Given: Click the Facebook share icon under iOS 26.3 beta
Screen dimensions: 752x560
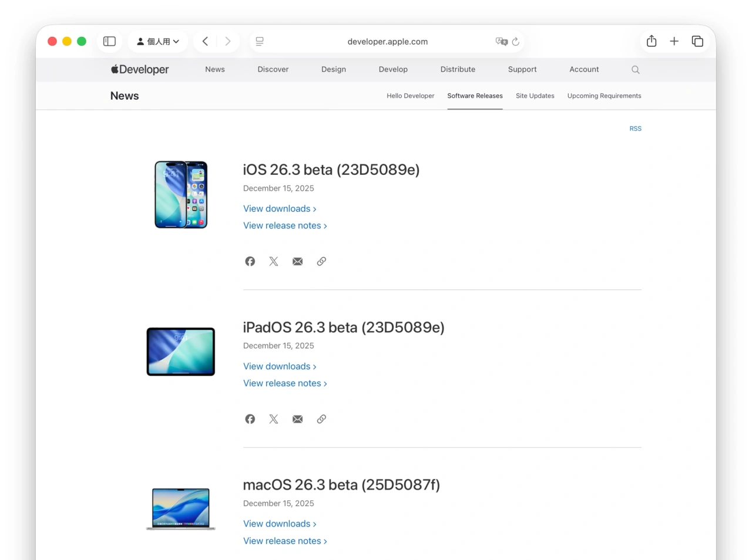Looking at the screenshot, I should [x=250, y=261].
